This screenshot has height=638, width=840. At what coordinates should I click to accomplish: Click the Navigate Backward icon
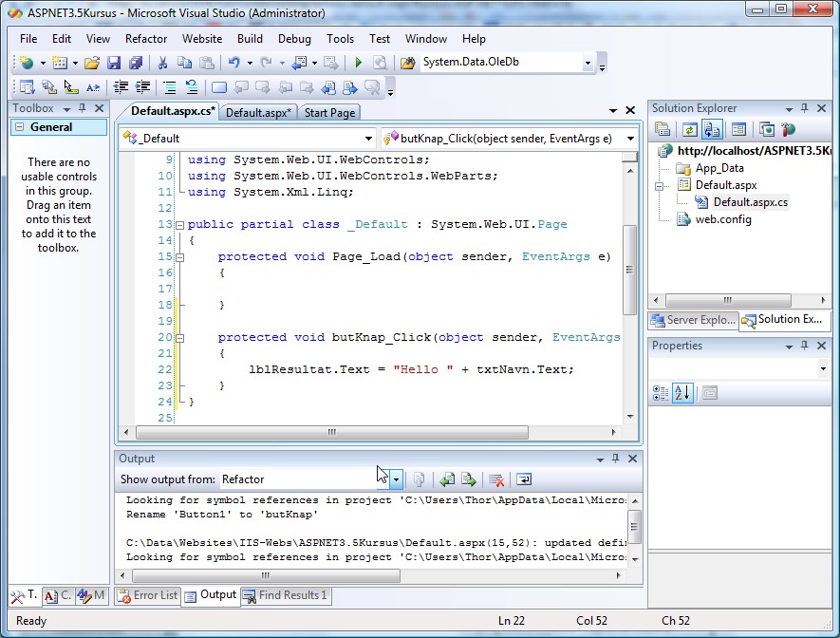click(299, 64)
